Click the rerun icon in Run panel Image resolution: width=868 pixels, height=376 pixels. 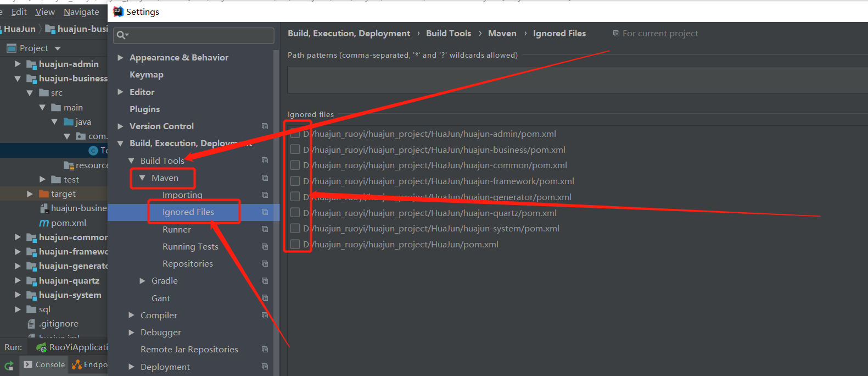9,366
